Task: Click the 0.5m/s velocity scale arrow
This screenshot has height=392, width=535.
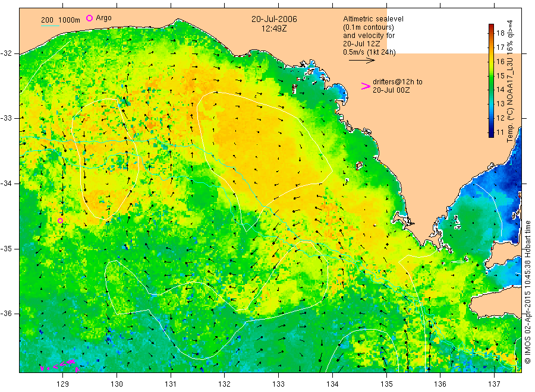Action: [361, 61]
